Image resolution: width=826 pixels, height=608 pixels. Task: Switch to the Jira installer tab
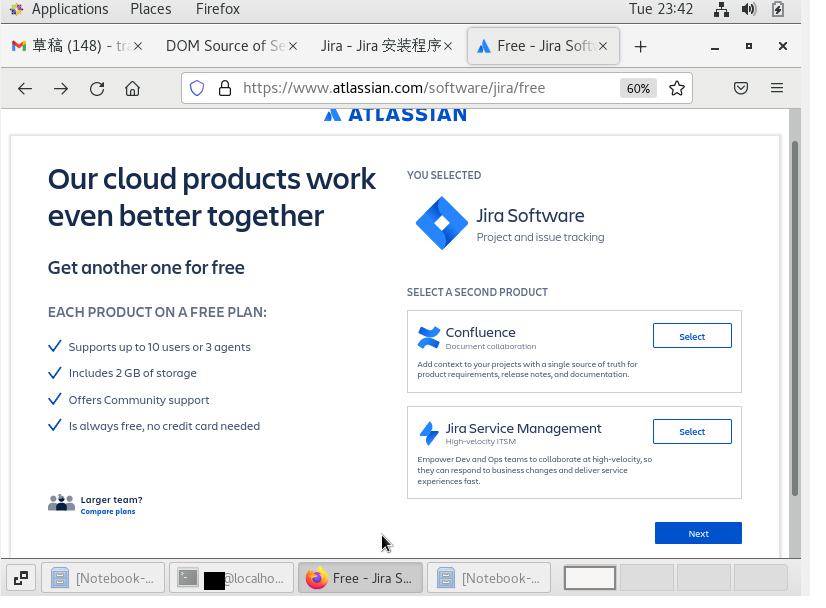[x=386, y=46]
